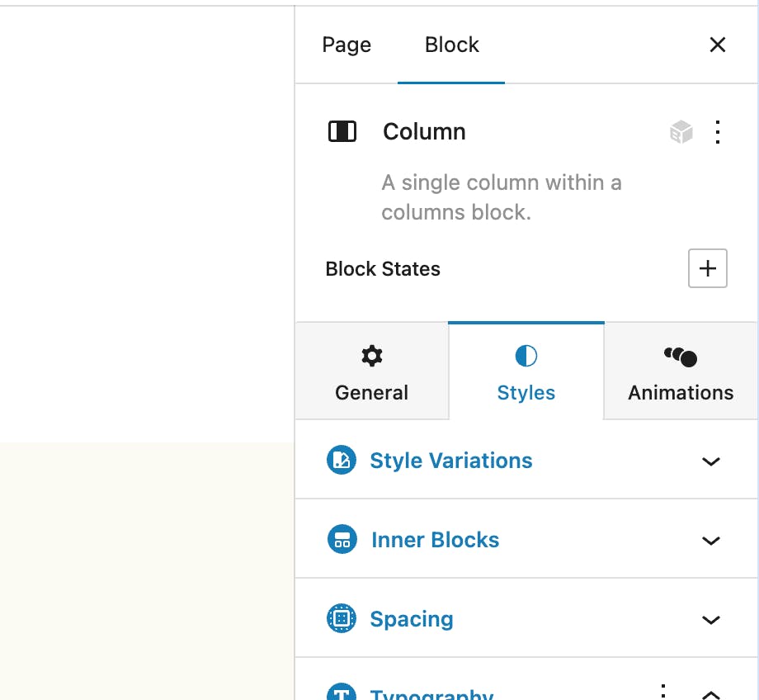This screenshot has height=700, width=759.
Task: Switch to the Page tab
Action: click(x=346, y=45)
